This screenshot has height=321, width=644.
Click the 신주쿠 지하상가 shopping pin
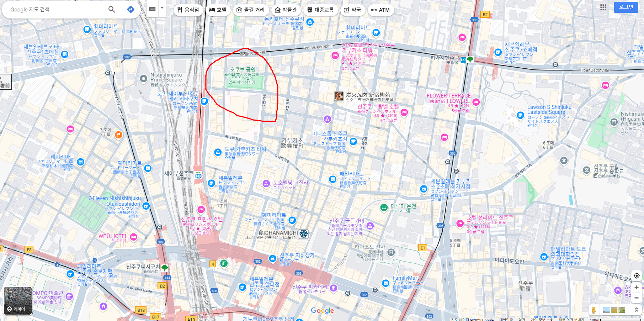(272, 258)
